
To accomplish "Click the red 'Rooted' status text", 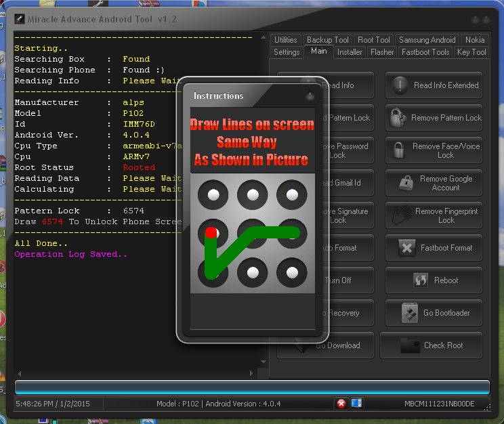I will (139, 167).
